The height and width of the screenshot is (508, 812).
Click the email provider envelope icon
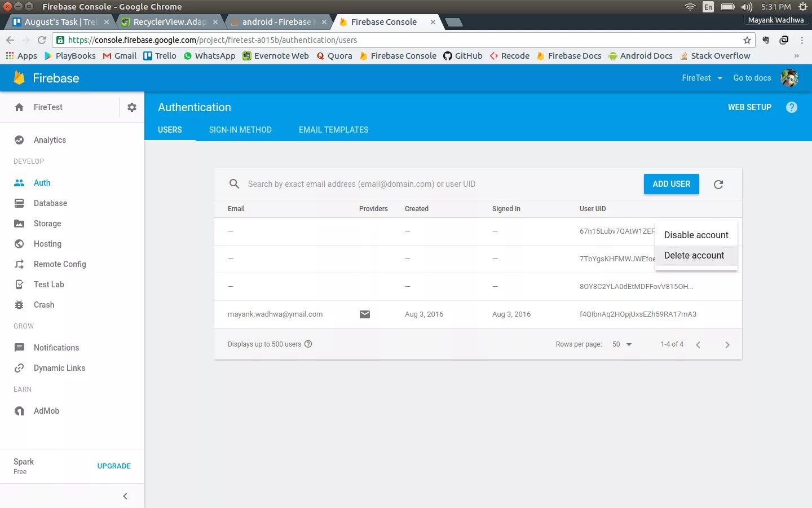[365, 314]
